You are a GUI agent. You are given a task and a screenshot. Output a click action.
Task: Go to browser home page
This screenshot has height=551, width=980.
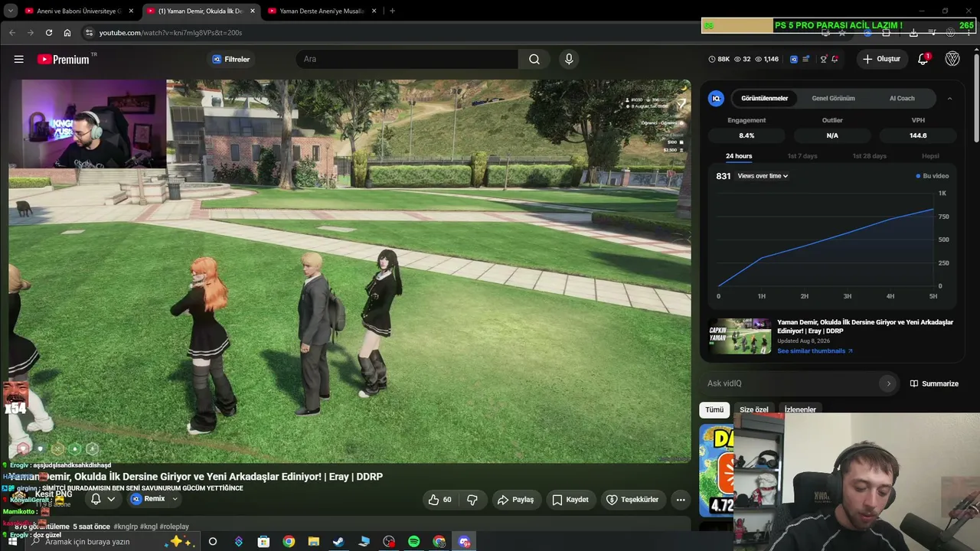(x=67, y=33)
